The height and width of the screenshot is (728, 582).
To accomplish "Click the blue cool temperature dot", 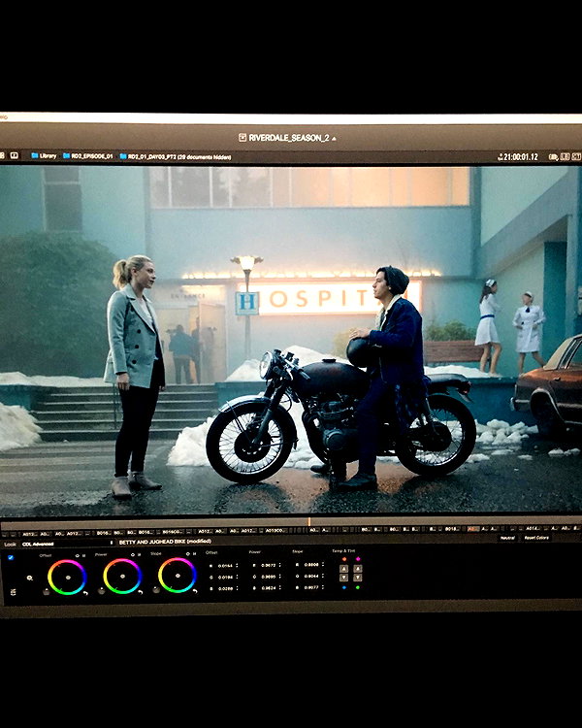I will coord(344,587).
